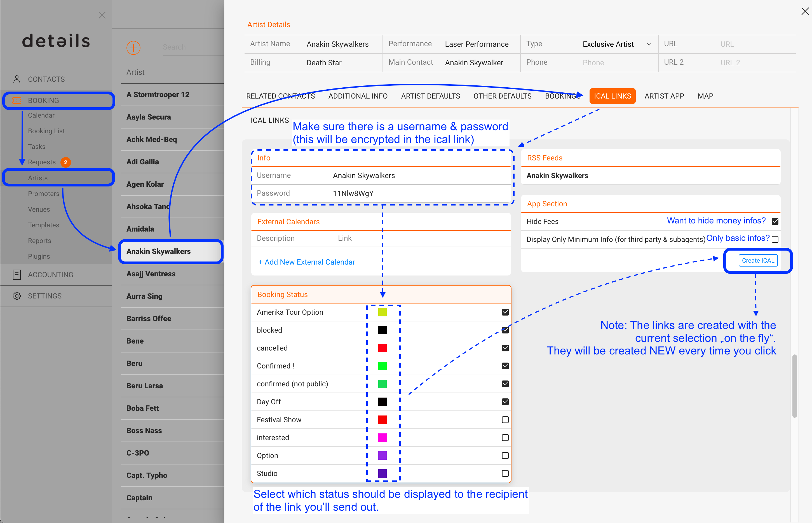The height and width of the screenshot is (523, 812).
Task: Click the Booking ticket icon in sidebar
Action: [x=17, y=100]
